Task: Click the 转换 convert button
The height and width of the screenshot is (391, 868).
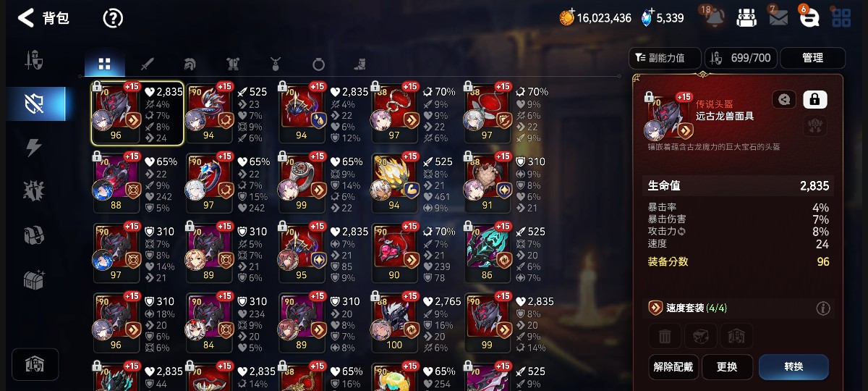Action: tap(793, 367)
